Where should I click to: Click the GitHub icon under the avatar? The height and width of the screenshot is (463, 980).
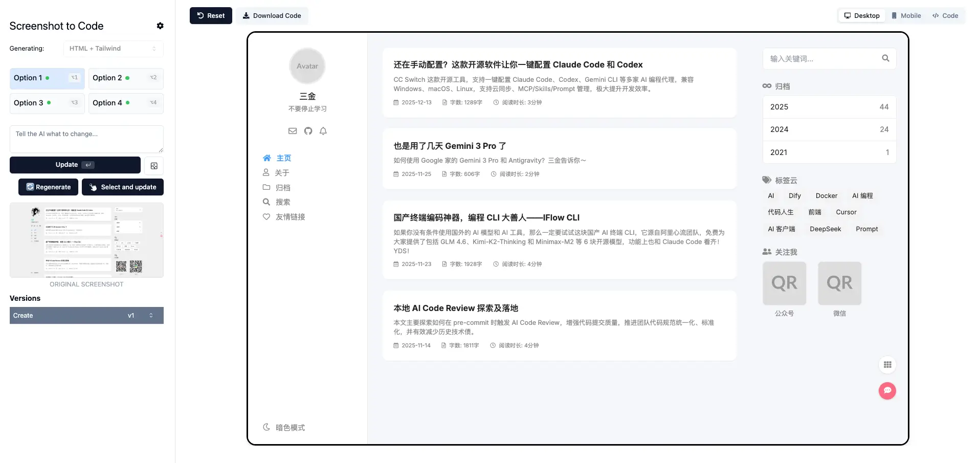point(308,131)
